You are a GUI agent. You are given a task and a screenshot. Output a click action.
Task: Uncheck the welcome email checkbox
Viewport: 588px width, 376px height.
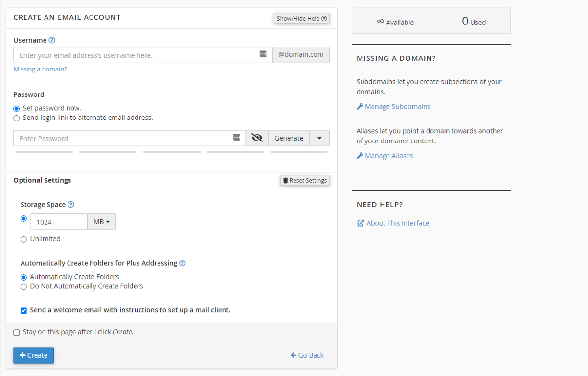23,310
